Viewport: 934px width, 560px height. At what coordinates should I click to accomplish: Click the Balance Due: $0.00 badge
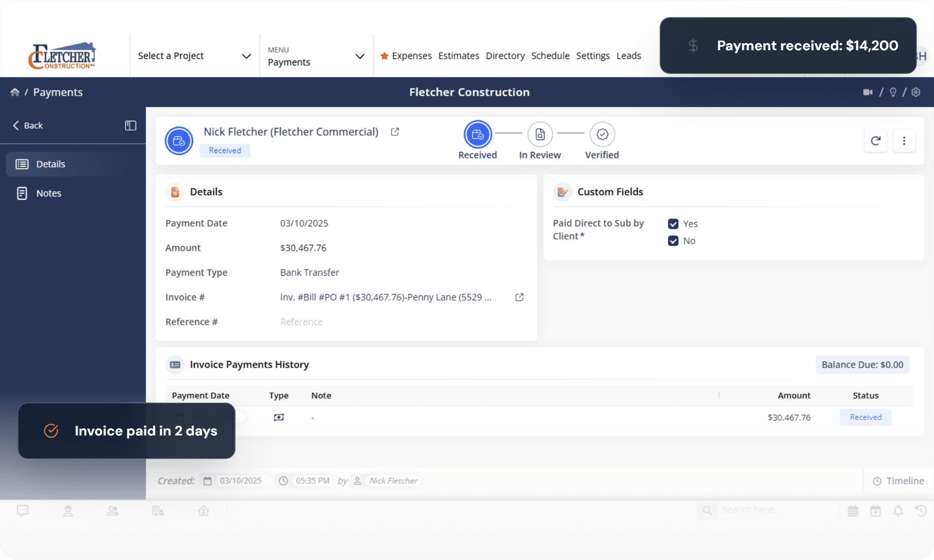pyautogui.click(x=862, y=365)
